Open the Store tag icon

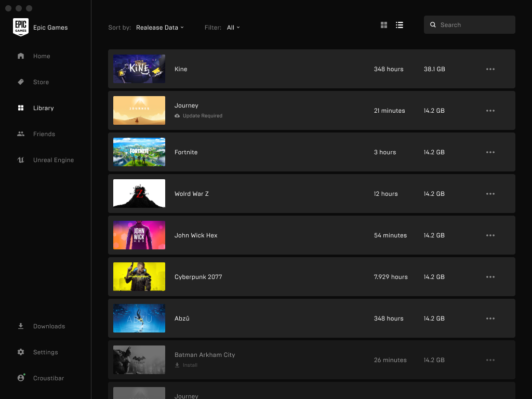tap(21, 82)
